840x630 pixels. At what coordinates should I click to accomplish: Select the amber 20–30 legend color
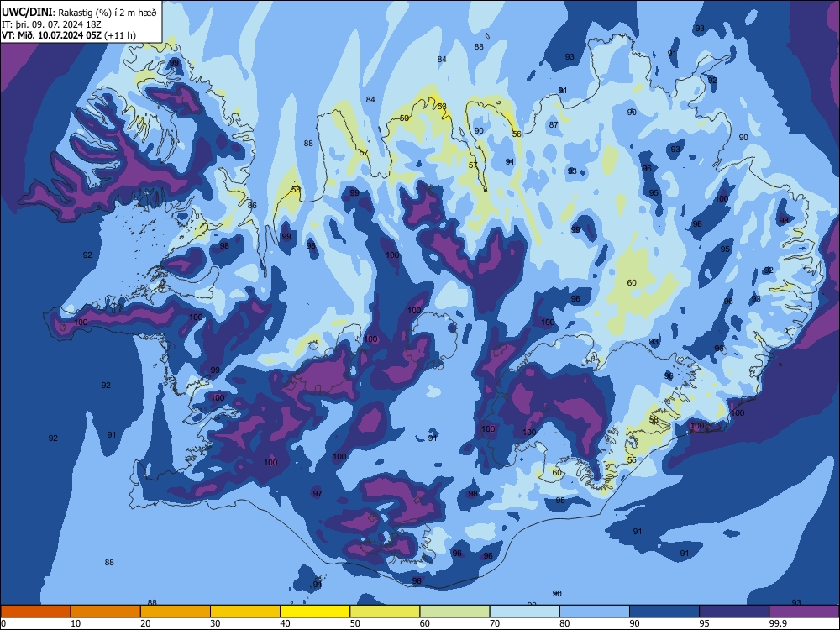(176, 612)
